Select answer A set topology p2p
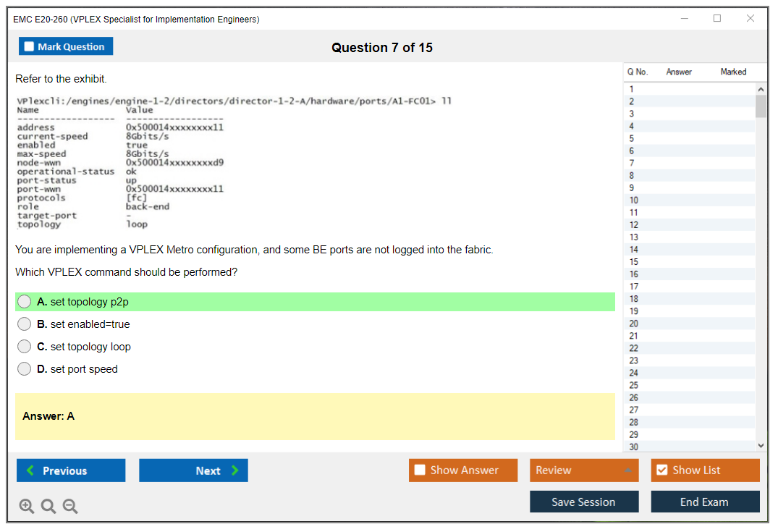 pos(25,302)
